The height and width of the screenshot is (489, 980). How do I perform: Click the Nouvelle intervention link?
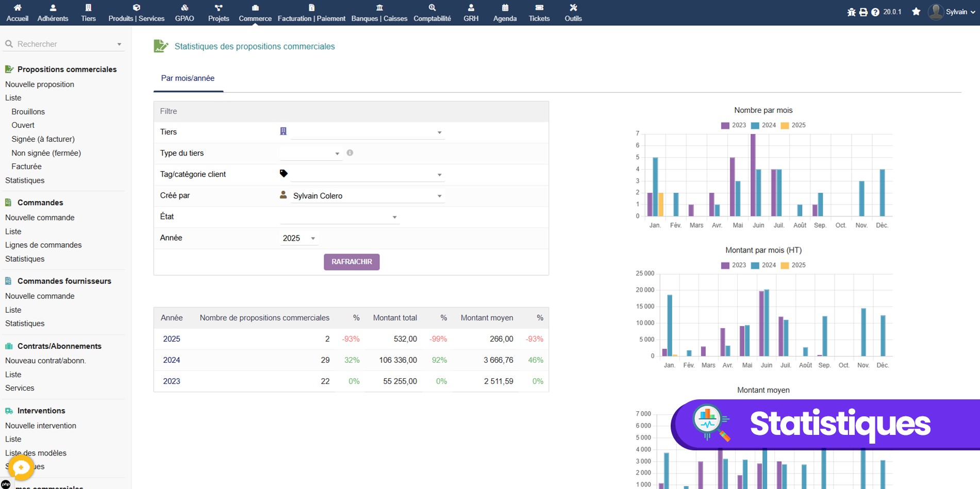(x=41, y=426)
